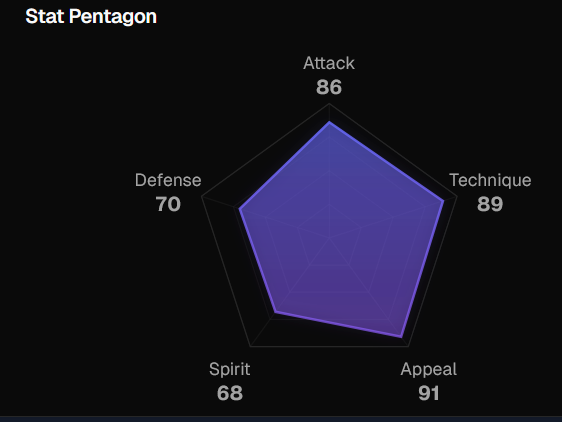
Task: Click the Spirit vertex of purple polygon
Action: 275,312
